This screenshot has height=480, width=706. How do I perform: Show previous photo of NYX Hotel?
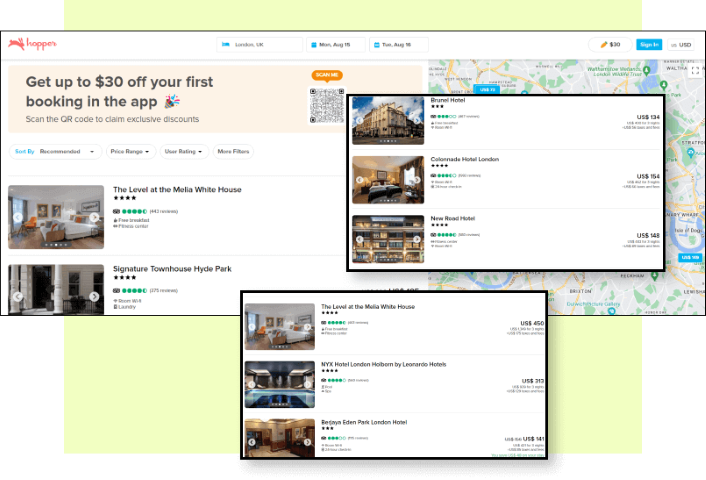252,385
